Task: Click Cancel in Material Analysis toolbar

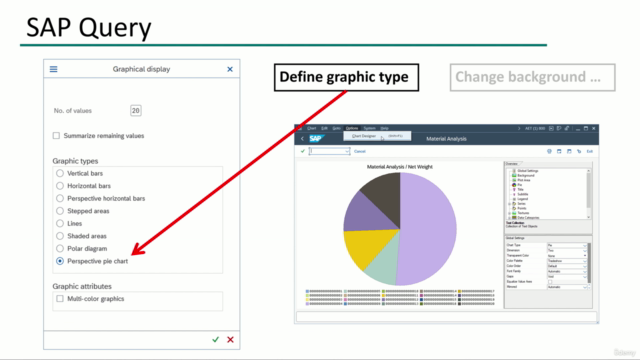Action: (360, 151)
